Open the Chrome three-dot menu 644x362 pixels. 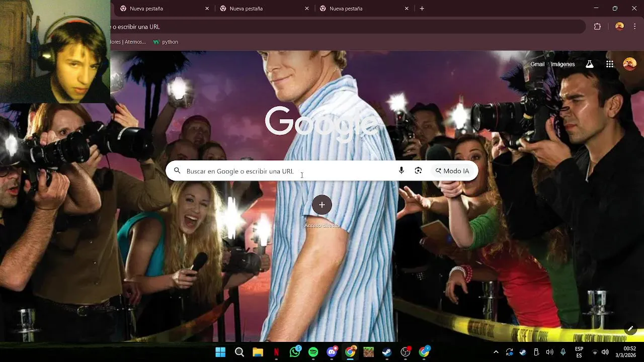tap(635, 27)
